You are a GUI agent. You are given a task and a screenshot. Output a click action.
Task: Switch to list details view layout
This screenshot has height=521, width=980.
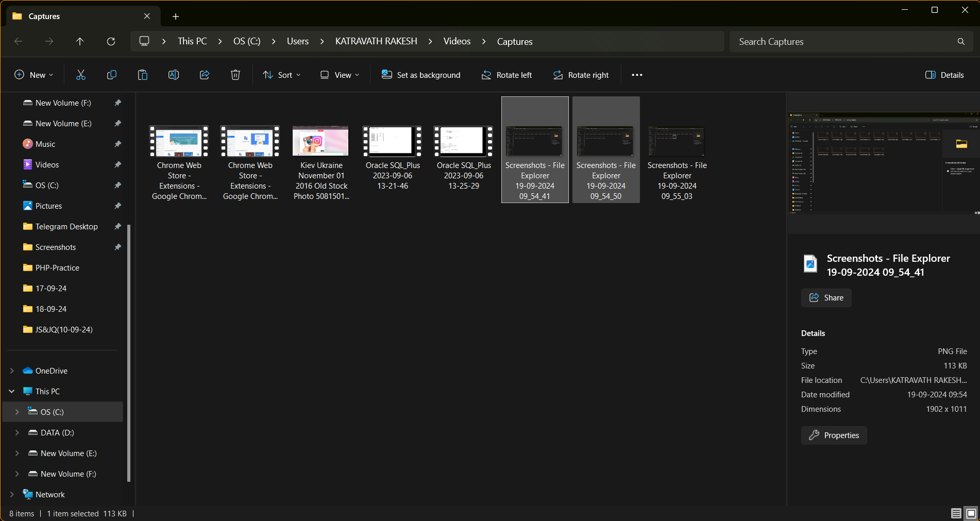pos(956,513)
